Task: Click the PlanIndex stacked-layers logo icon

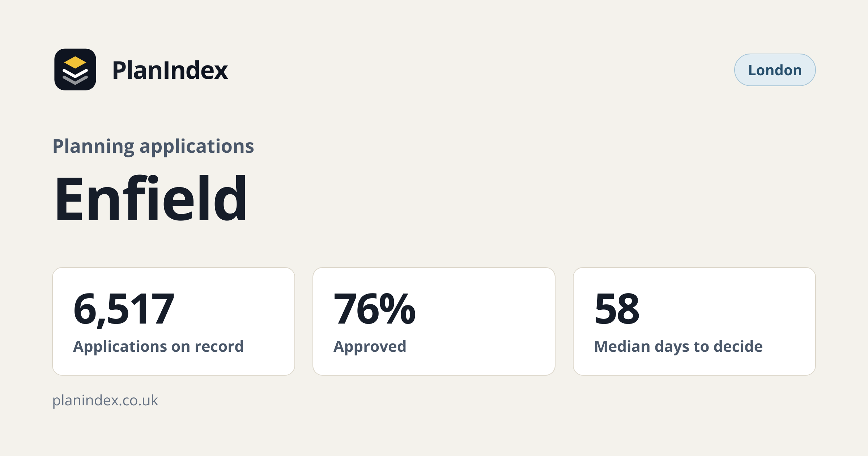Action: 75,69
